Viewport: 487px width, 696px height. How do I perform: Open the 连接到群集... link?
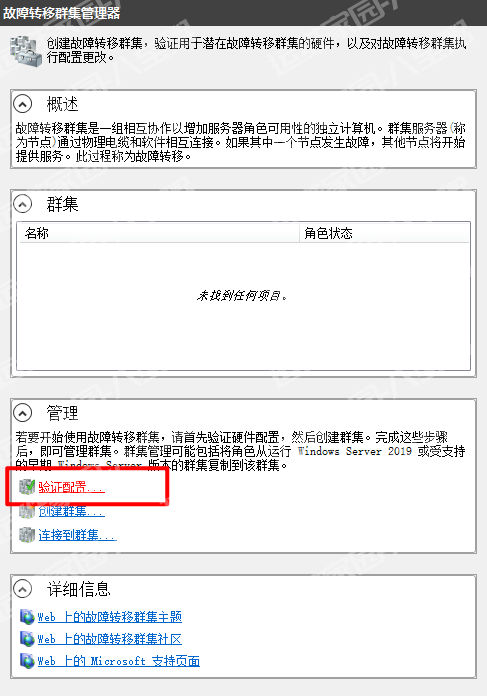[x=77, y=534]
